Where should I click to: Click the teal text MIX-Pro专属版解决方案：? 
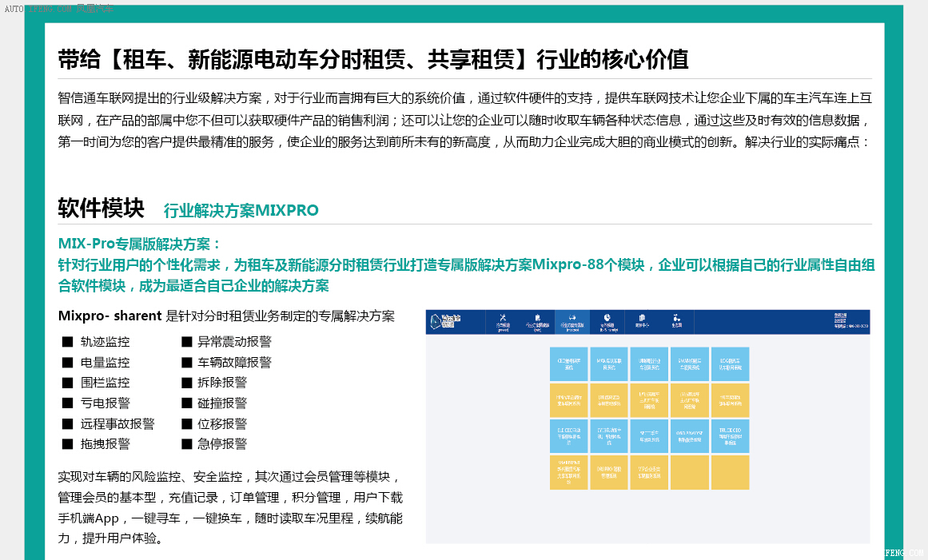(x=140, y=244)
